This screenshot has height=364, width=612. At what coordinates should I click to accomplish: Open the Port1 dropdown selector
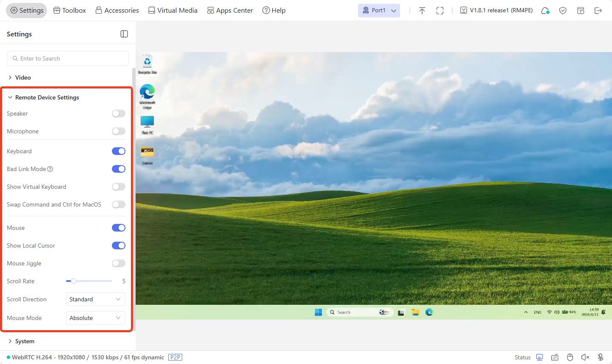coord(379,10)
